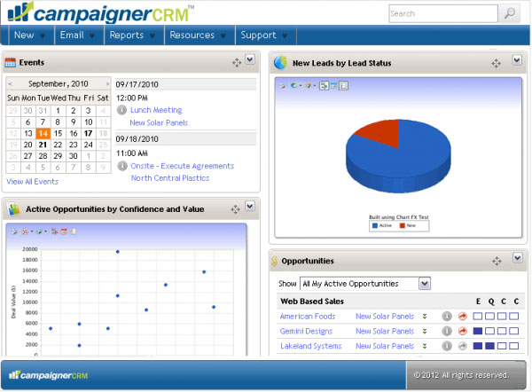Toggle last C stage box for Lakeland Systems

514,346
